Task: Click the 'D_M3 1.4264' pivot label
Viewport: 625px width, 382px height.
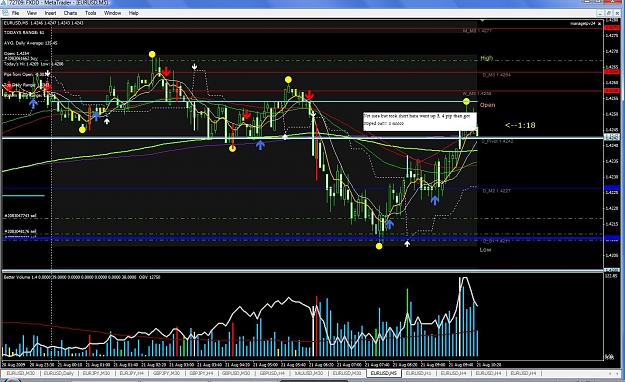Action: pos(497,75)
